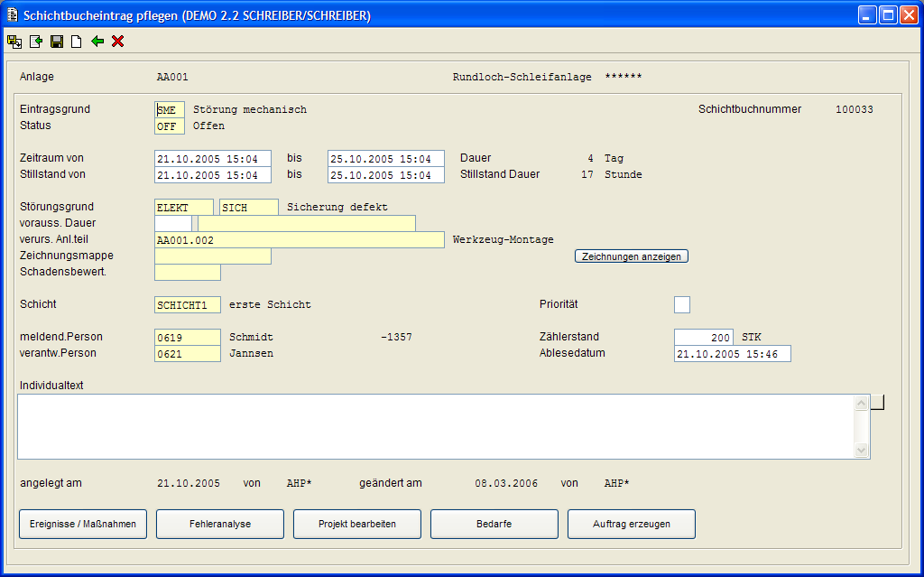
Task: Click the text Rundloch-Schleifanlage
Action: 522,78
